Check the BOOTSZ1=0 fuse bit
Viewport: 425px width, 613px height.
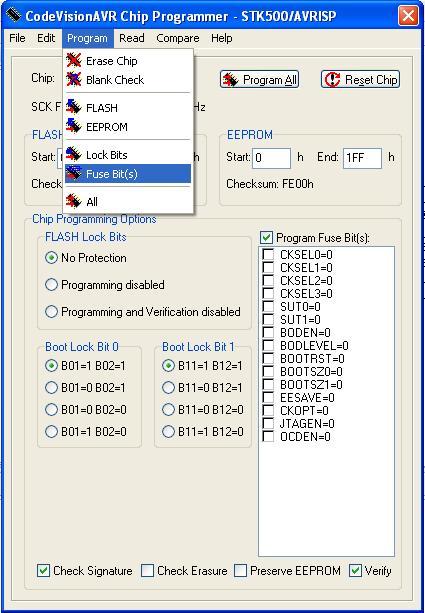(268, 384)
